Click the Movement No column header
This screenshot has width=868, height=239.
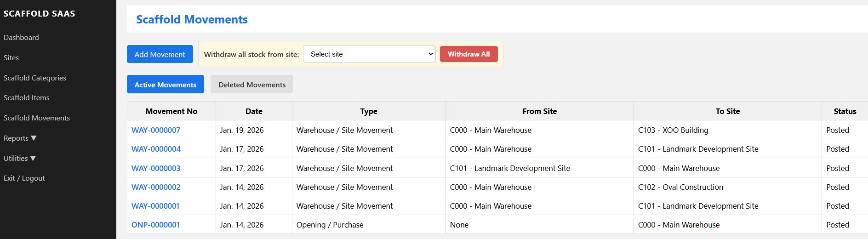pos(171,111)
